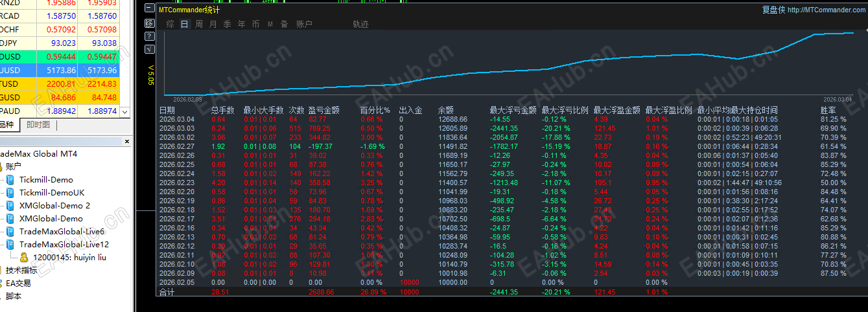Click the server icon beside TradeMaxGlobal-Live12
Screen dimensions: 868x312
coord(10,244)
